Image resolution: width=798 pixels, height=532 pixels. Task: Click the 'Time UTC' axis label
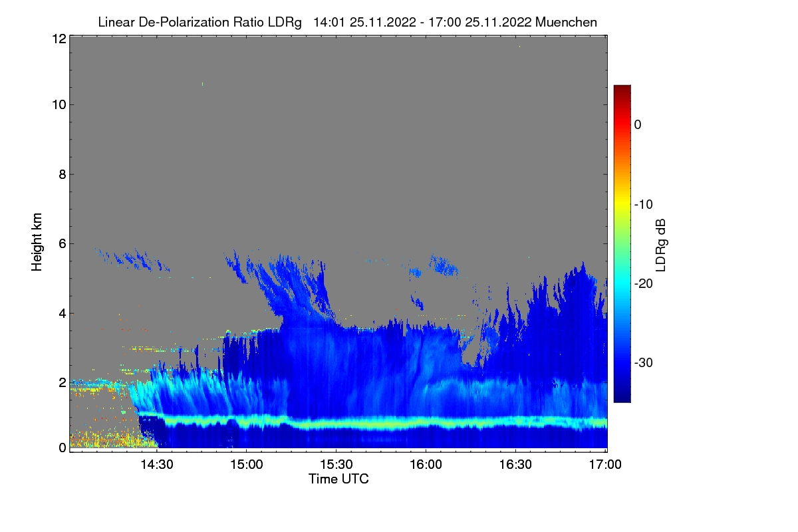(x=338, y=479)
